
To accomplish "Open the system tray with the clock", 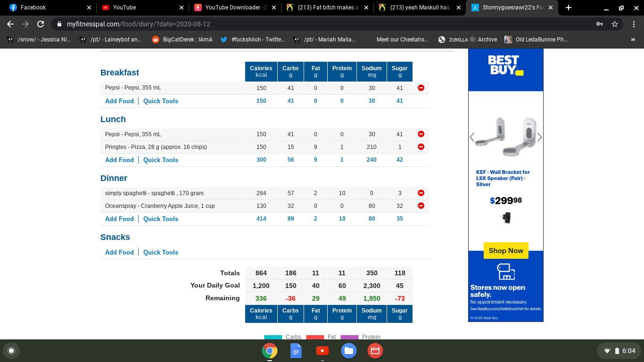I will click(619, 351).
